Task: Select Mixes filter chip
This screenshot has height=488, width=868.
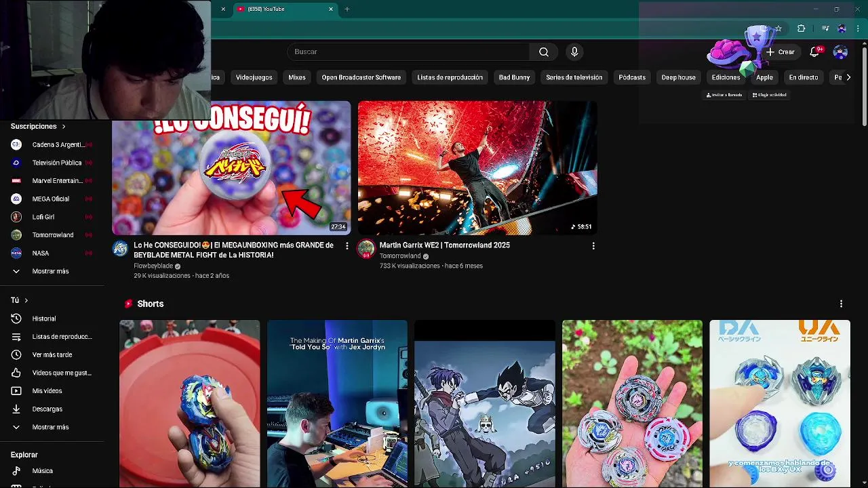Action: tap(297, 77)
